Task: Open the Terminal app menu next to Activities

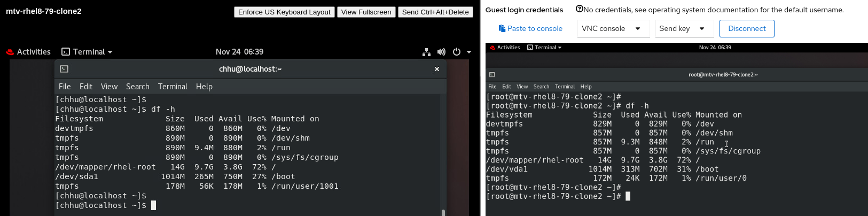Action: click(87, 52)
